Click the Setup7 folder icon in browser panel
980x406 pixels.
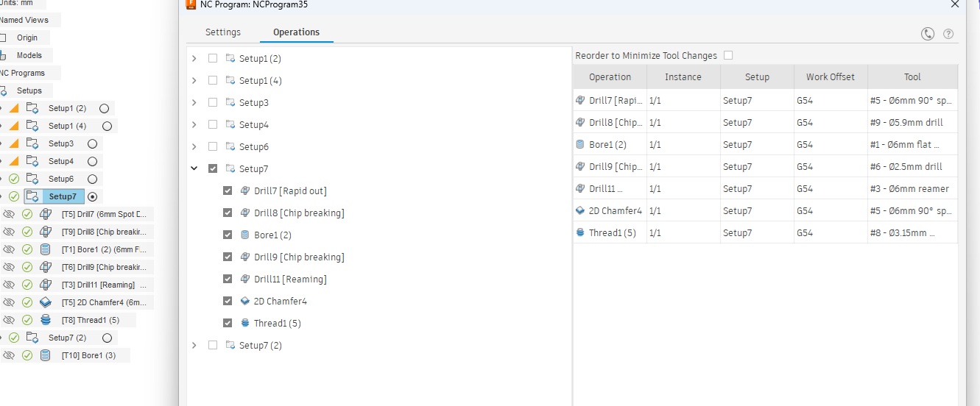coord(32,196)
